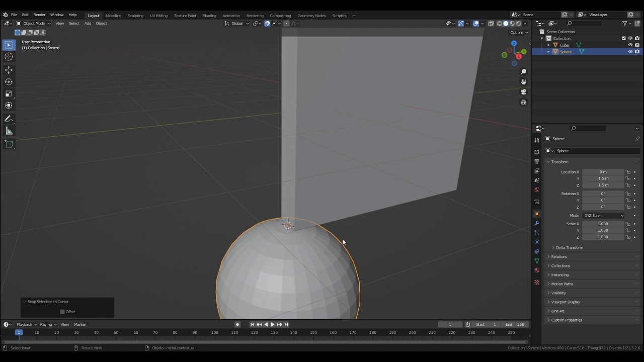644x362 pixels.
Task: Enable the Offset checkbox
Action: [62, 312]
